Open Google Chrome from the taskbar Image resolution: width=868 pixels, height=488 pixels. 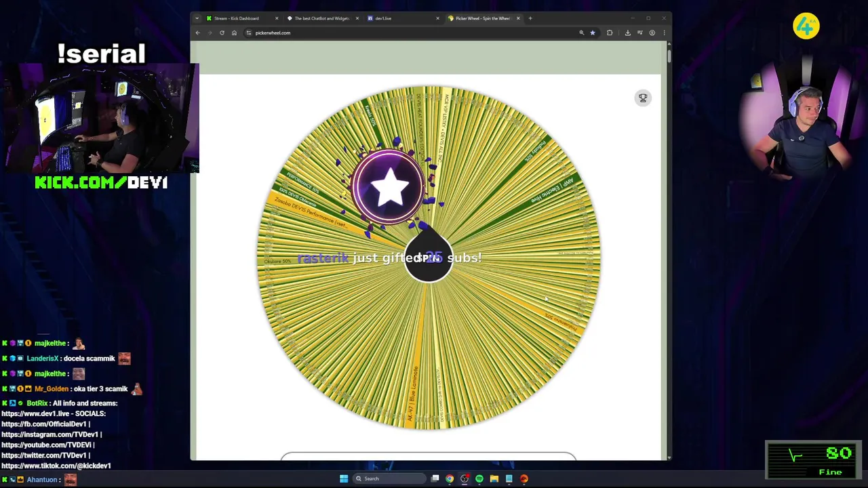[x=450, y=479]
